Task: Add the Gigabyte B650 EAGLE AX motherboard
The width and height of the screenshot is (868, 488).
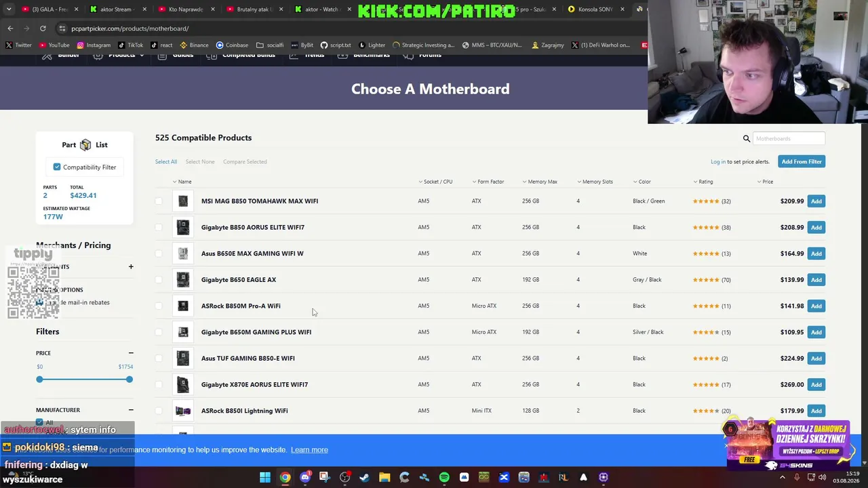Action: point(816,280)
